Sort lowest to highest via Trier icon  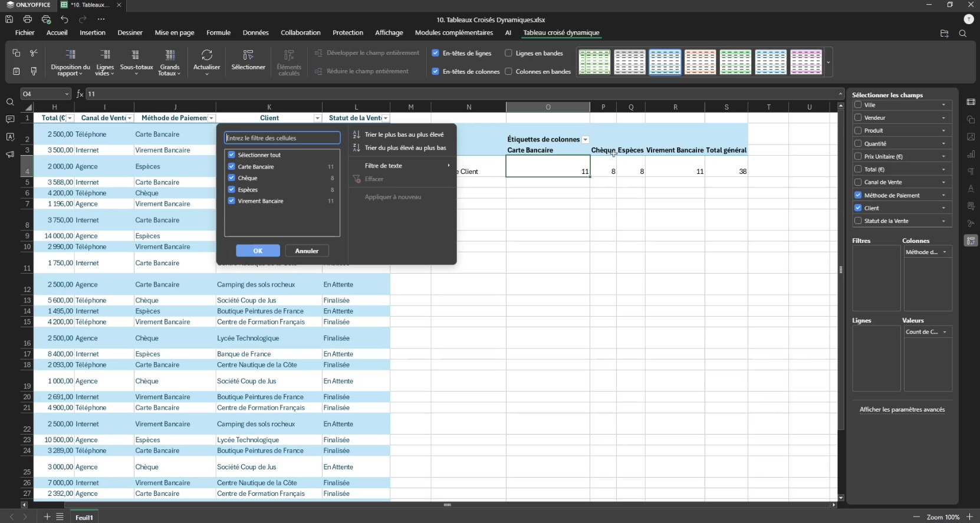[x=356, y=134]
